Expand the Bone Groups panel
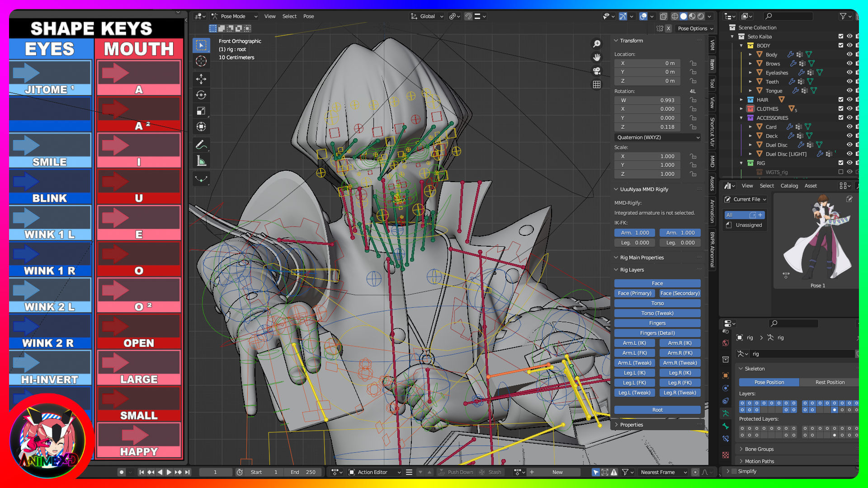868x488 pixels. pyautogui.click(x=759, y=449)
